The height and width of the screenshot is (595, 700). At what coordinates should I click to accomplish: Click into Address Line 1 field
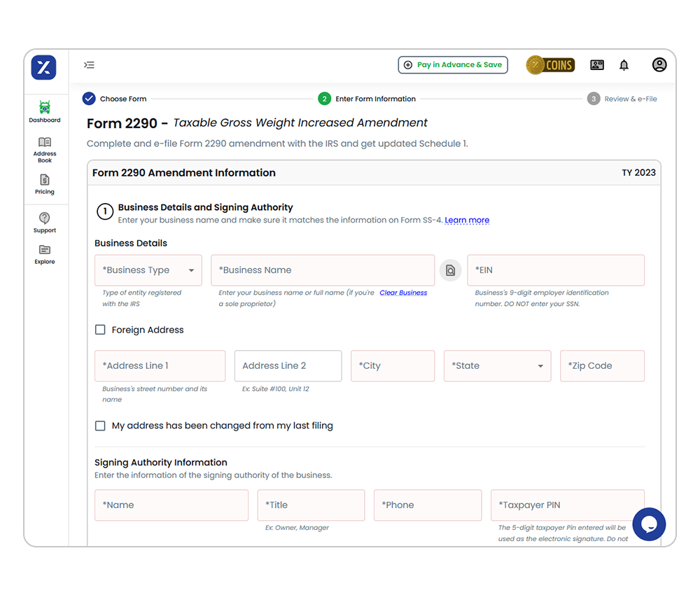click(x=160, y=366)
